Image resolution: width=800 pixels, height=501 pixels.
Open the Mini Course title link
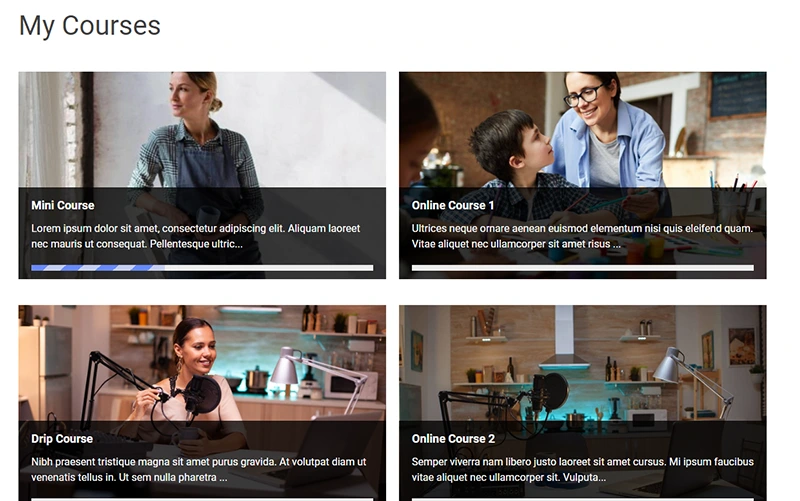pyautogui.click(x=63, y=205)
